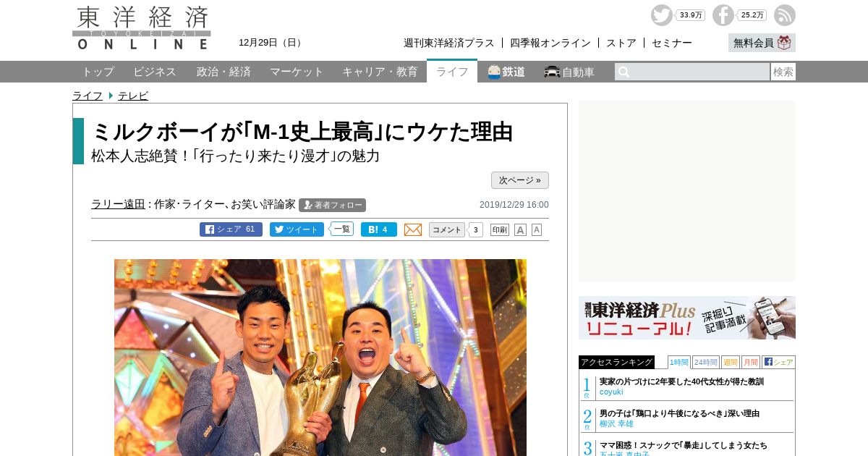This screenshot has height=456, width=868.
Task: Open ranking article 実家の片づけに2年要した40代女性
Action: point(681,381)
